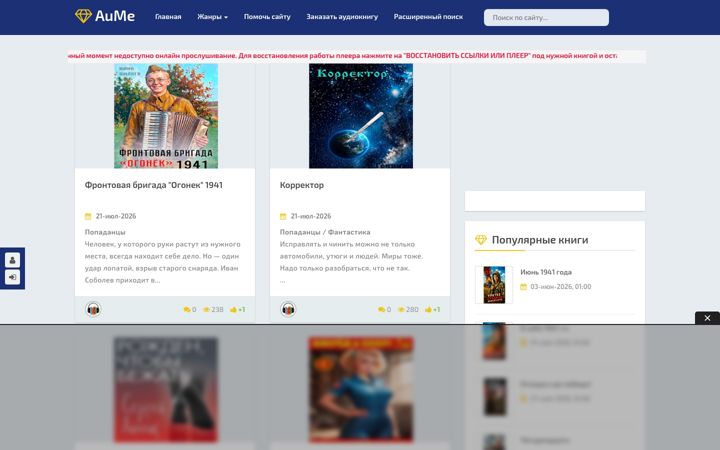Click the diamond icon beside Популярные книги
Viewport: 720px width, 450px height.
coord(481,240)
